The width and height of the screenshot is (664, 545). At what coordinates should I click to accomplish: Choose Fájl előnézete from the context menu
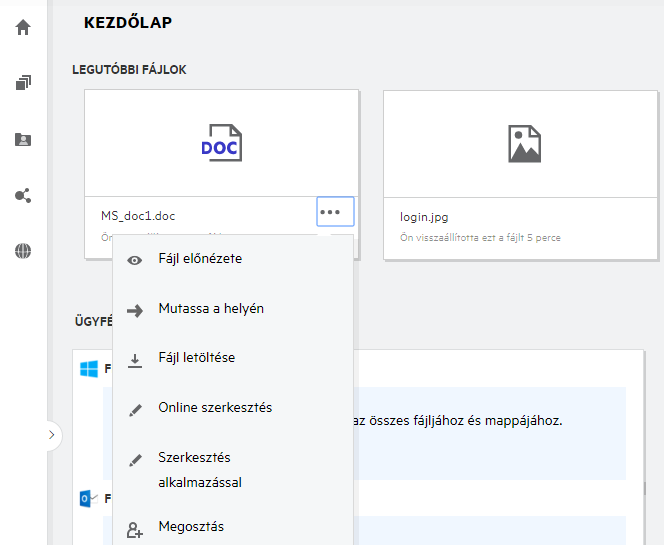(x=200, y=259)
